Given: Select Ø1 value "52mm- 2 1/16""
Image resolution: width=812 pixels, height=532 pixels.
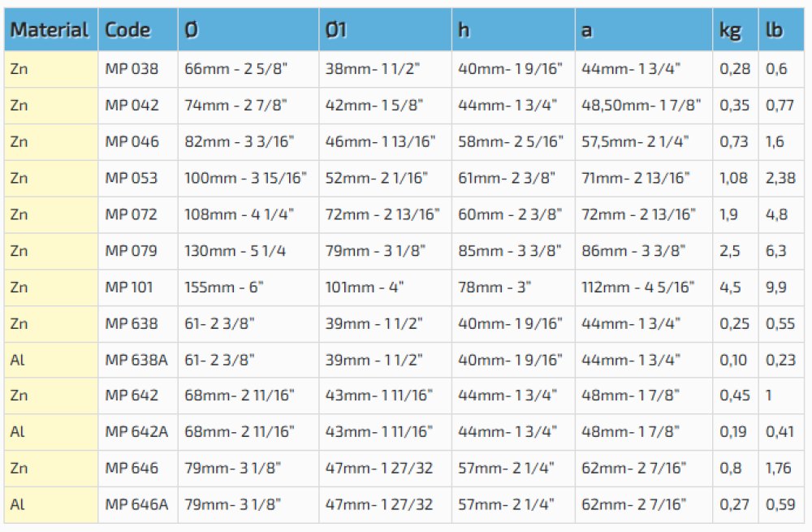Looking at the screenshot, I should click(377, 178).
